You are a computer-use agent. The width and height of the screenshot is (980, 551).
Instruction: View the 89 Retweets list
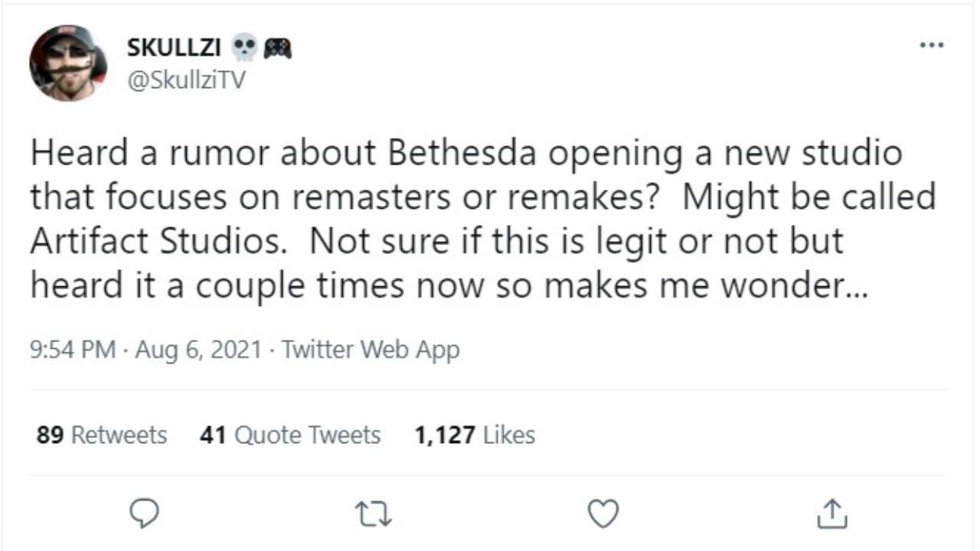[101, 435]
